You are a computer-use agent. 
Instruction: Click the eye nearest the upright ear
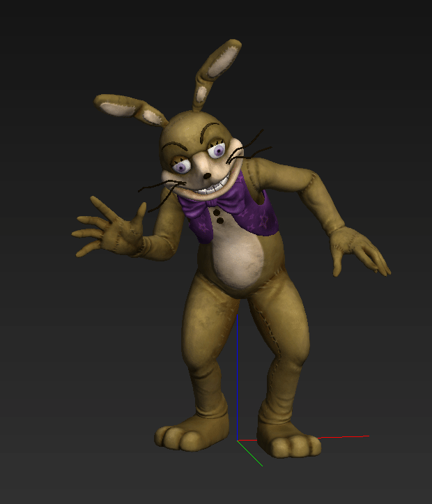pyautogui.click(x=219, y=151)
